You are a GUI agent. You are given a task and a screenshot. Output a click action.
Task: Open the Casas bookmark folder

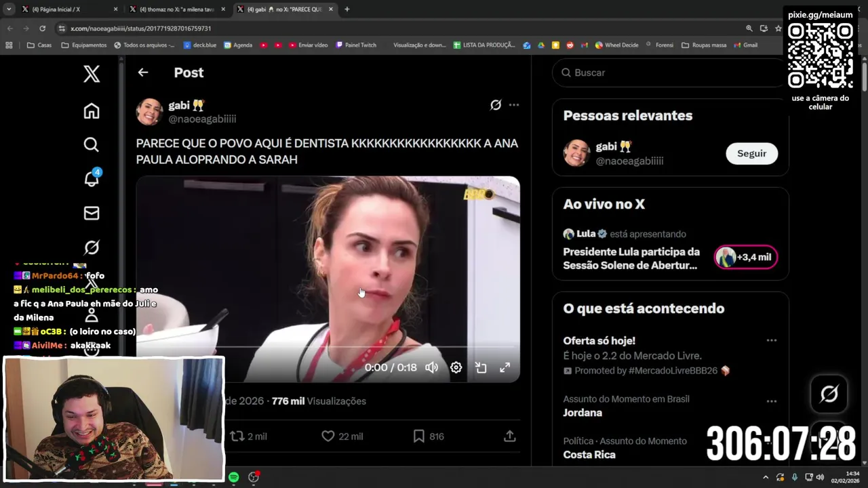click(39, 45)
